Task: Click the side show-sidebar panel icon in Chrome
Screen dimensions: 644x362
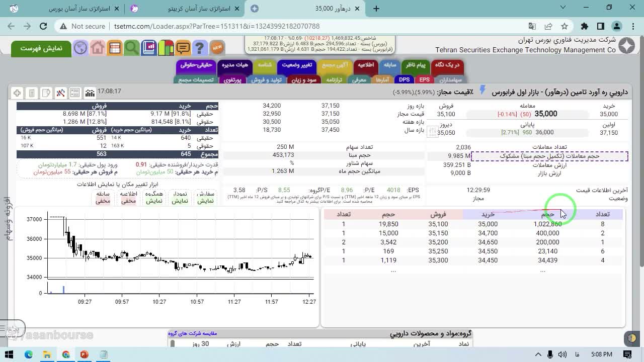Action: tap(601, 26)
